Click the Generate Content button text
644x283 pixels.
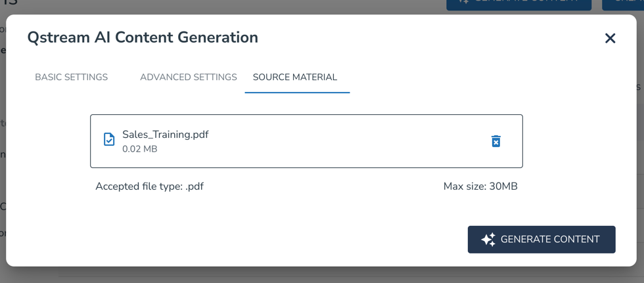click(550, 240)
